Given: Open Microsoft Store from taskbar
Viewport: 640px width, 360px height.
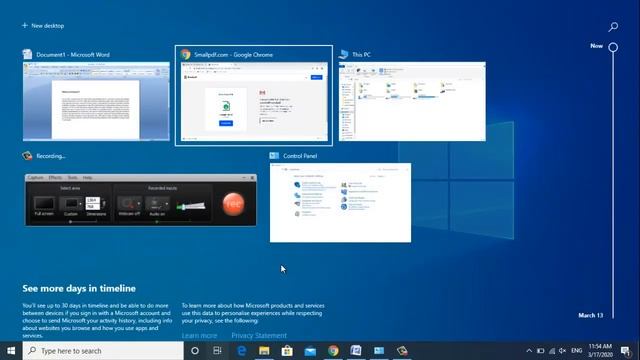Looking at the screenshot, I should tap(287, 351).
